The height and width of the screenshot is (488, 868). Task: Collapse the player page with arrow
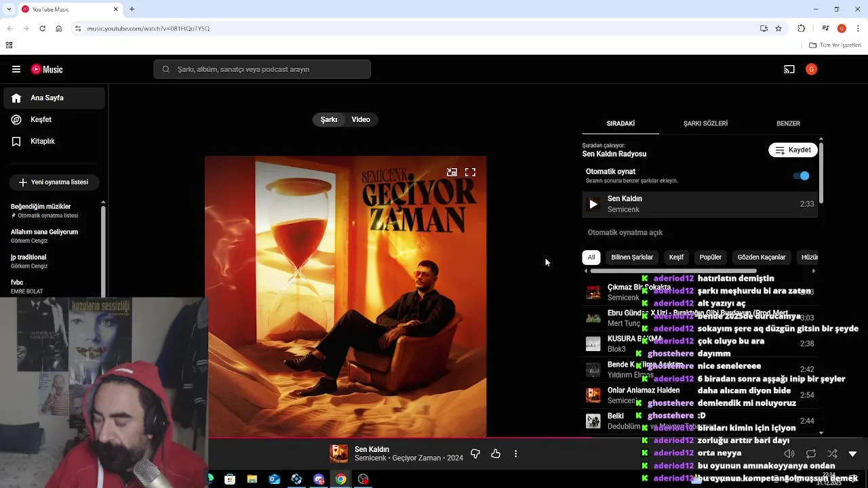pos(853,453)
